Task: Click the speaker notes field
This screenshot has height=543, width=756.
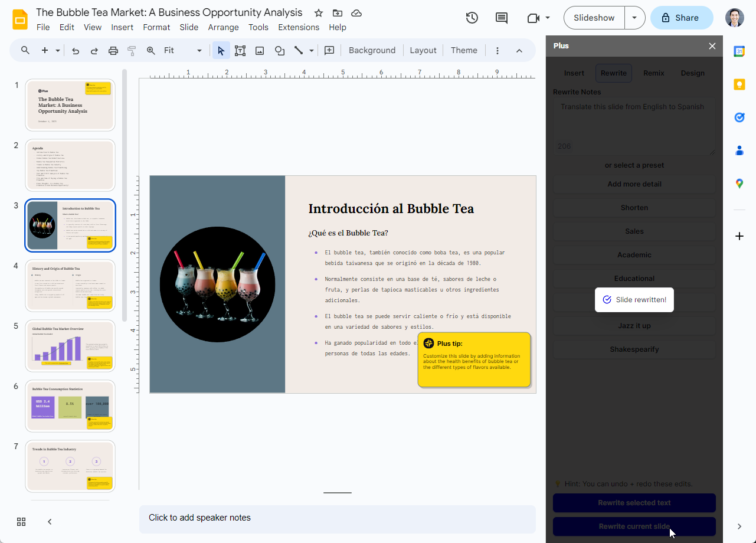Action: (x=337, y=518)
